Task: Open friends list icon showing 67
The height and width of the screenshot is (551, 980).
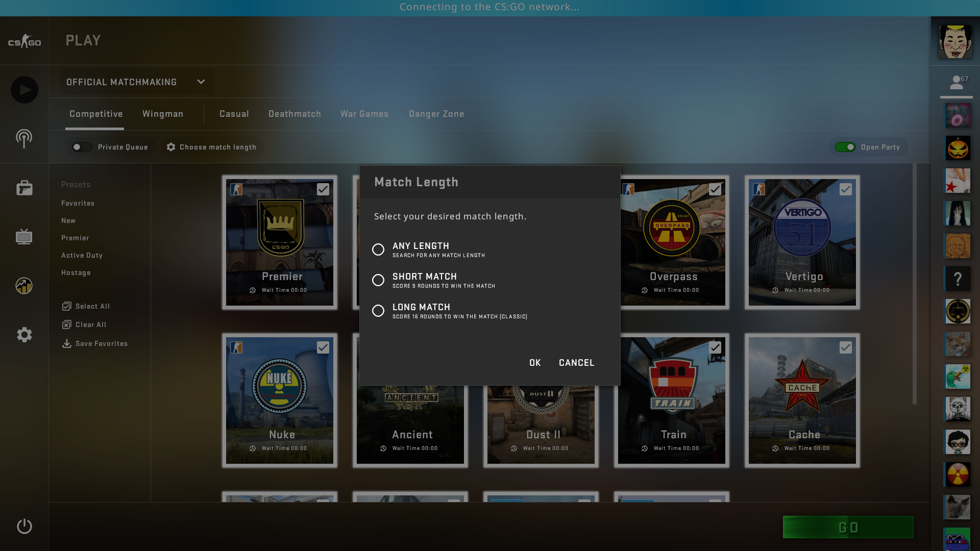Action: 957,82
